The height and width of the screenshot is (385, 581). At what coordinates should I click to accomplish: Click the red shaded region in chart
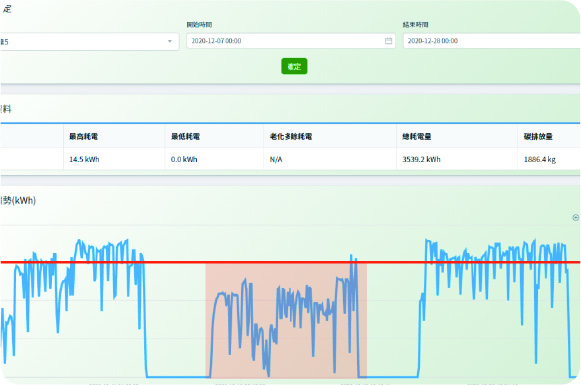pos(286,321)
